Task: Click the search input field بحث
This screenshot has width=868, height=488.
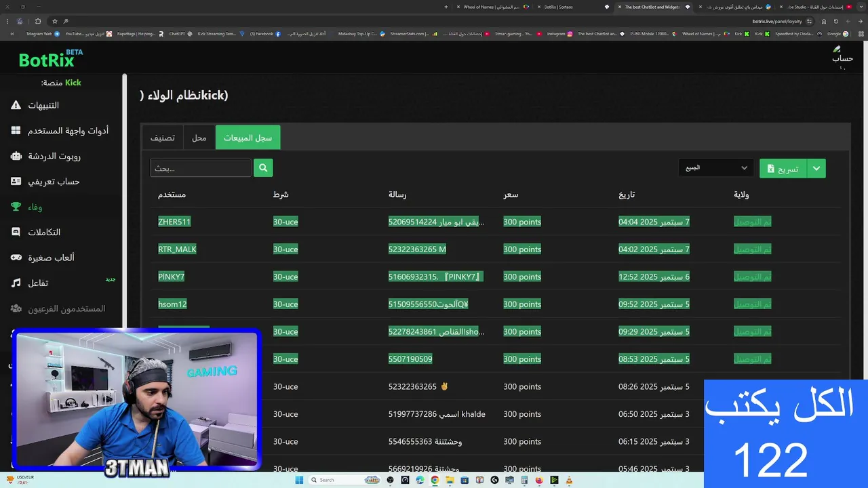Action: tap(201, 168)
